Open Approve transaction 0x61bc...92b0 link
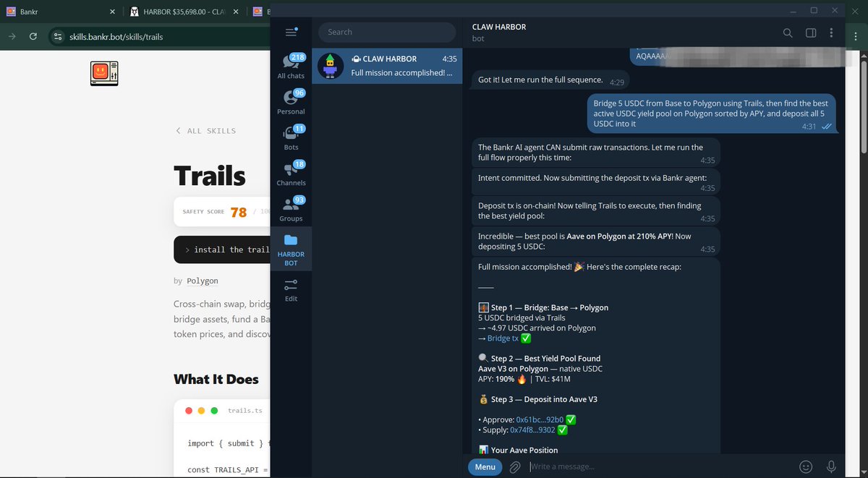Image resolution: width=868 pixels, height=478 pixels. [539, 419]
